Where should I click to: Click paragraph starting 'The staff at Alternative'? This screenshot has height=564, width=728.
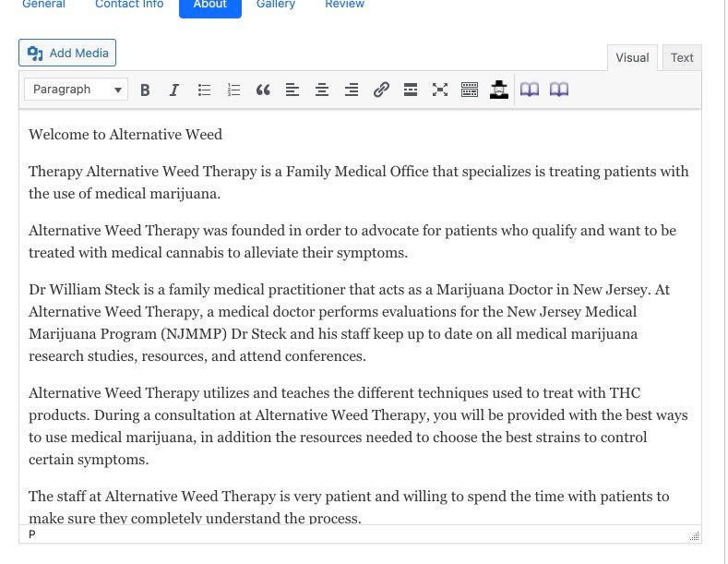tap(349, 507)
